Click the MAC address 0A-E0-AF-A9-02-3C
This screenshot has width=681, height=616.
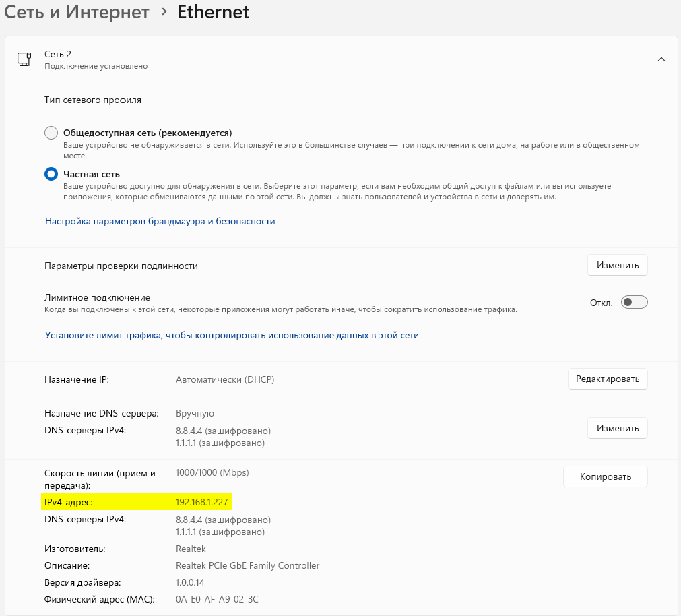[x=217, y=600]
